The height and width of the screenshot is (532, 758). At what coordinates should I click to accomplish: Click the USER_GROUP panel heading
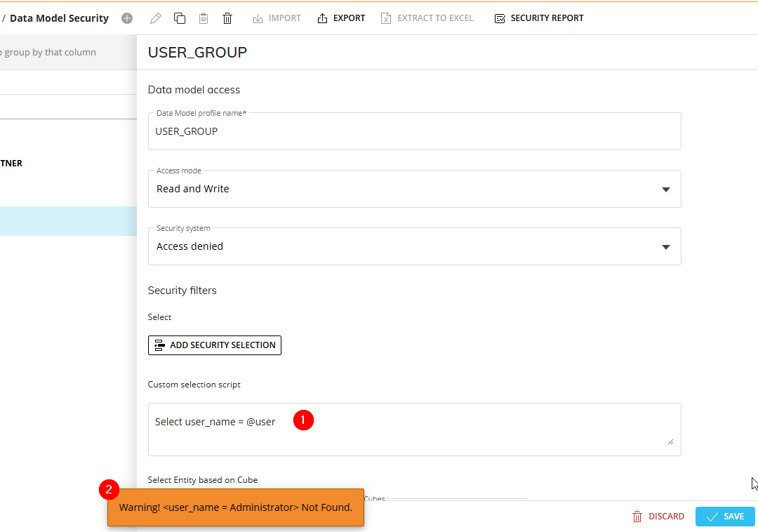(197, 52)
